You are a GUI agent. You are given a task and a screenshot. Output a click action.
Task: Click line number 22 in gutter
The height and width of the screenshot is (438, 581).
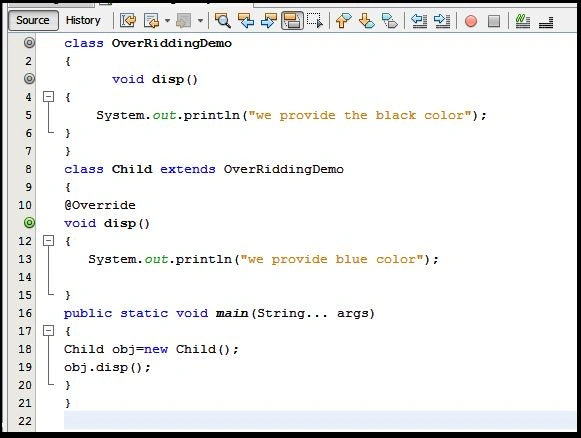coord(25,421)
